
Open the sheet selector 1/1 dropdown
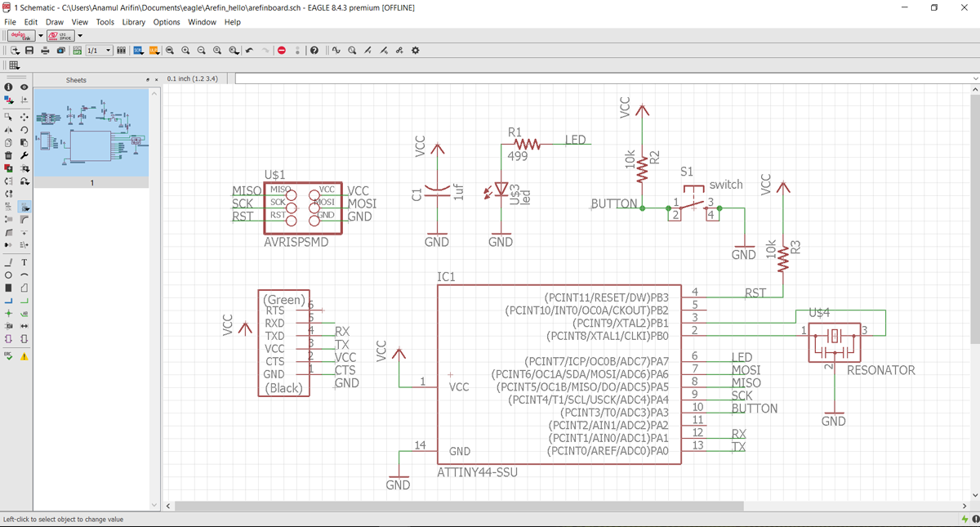(x=108, y=51)
